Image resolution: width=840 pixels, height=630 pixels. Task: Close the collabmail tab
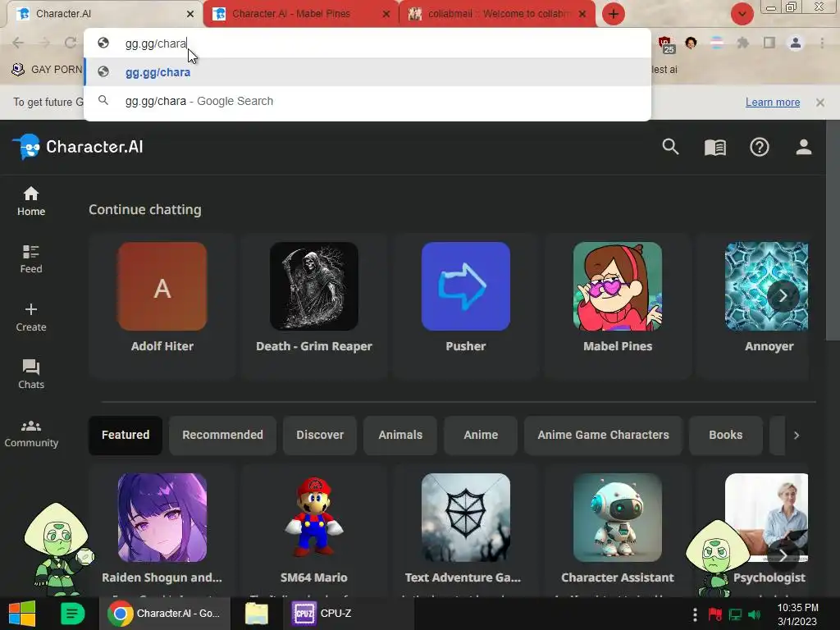(582, 15)
